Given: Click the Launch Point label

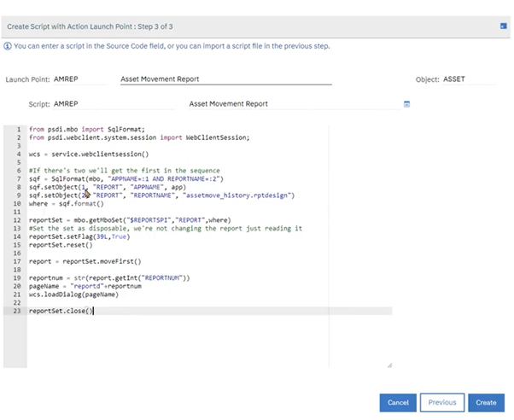Looking at the screenshot, I should pos(27,79).
